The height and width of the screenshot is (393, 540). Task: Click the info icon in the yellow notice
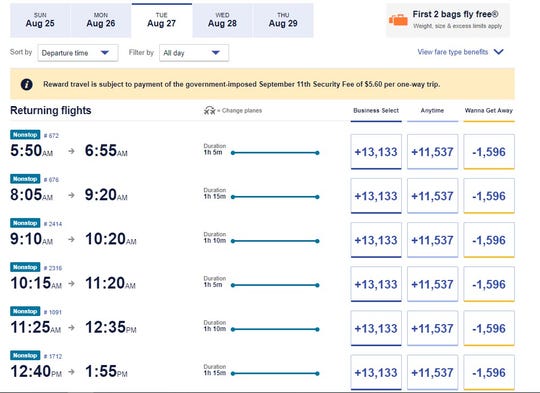point(27,84)
